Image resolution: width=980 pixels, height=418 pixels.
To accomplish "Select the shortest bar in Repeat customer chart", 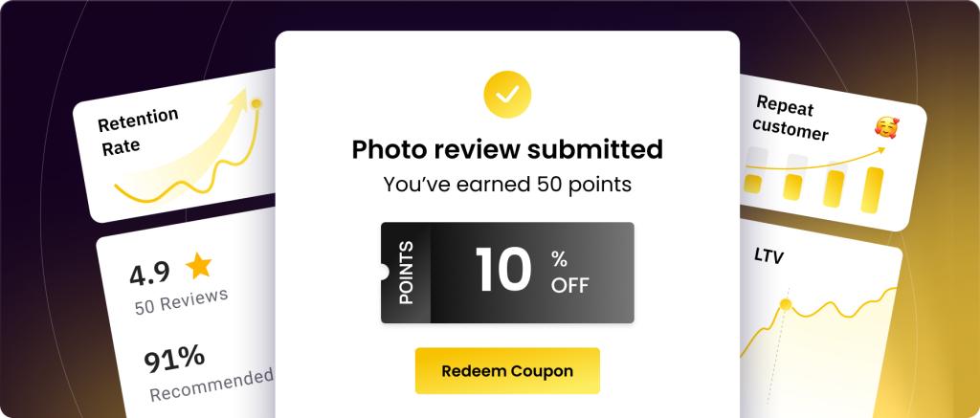I will 752,183.
